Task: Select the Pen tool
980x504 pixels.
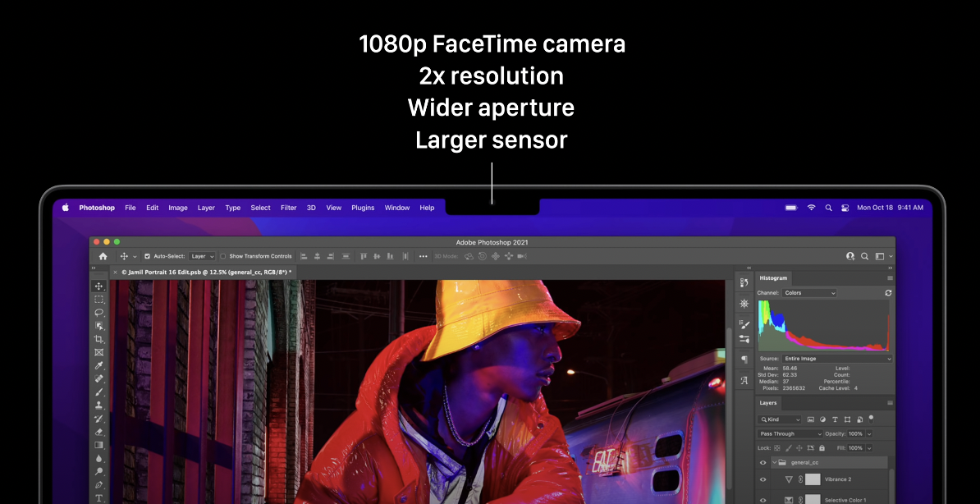Action: (98, 484)
